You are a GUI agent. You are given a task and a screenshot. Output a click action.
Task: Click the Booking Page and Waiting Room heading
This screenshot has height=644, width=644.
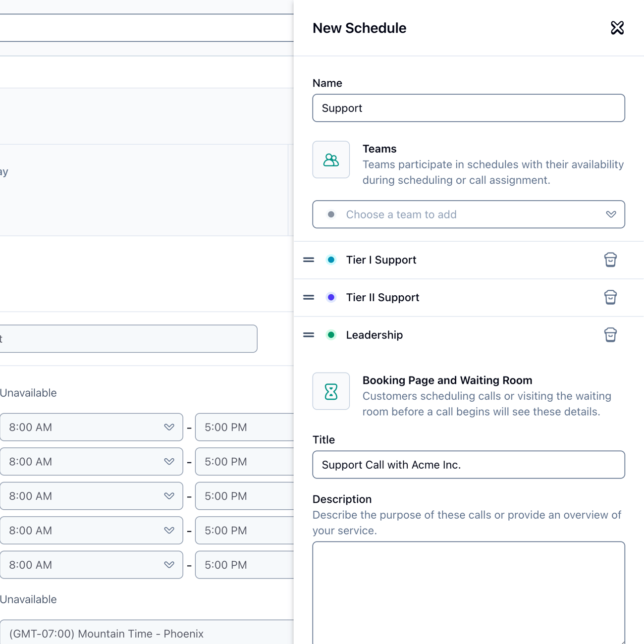pyautogui.click(x=447, y=380)
